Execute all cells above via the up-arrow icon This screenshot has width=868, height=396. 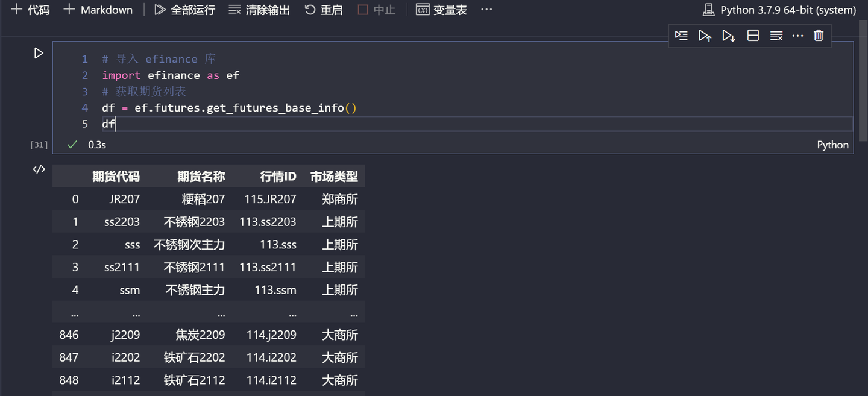705,36
